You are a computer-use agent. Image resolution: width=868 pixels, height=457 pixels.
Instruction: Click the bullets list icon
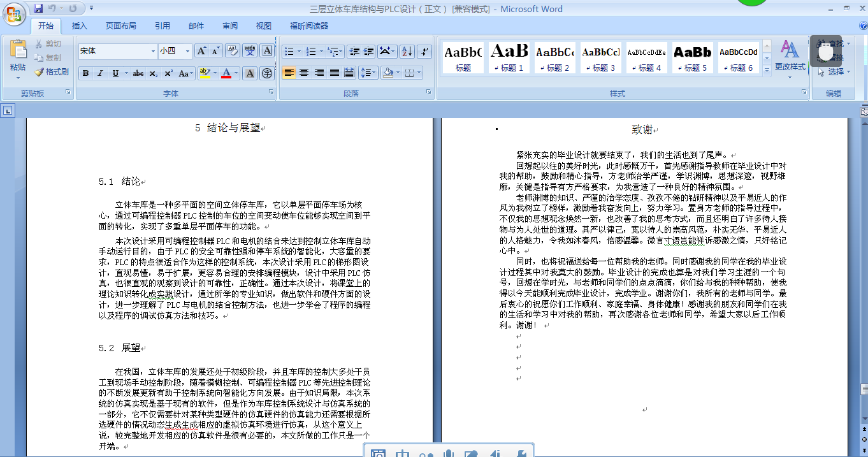click(289, 51)
